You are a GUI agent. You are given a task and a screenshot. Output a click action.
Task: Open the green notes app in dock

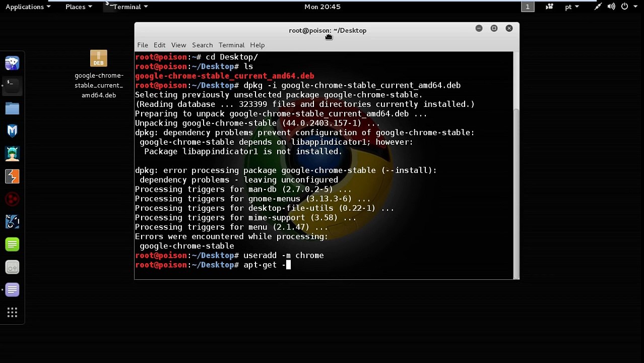pos(12,245)
